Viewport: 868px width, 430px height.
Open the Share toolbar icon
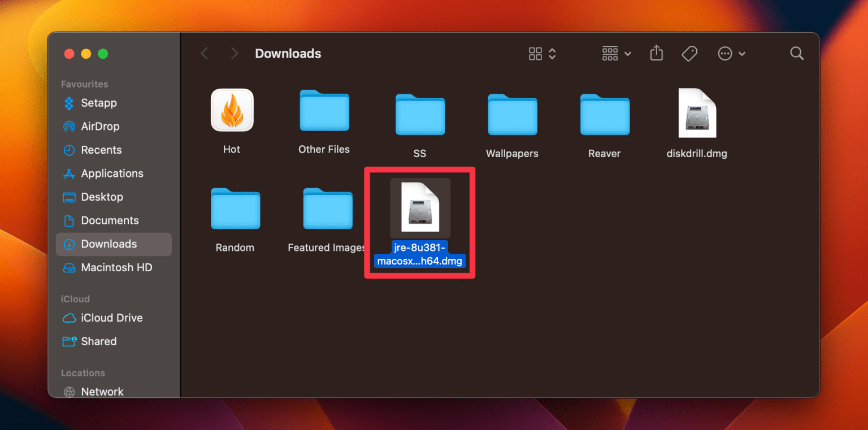tap(656, 53)
